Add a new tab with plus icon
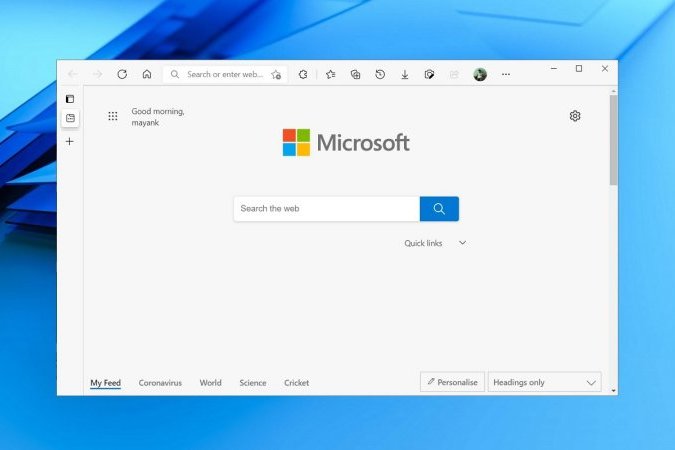 click(x=70, y=141)
